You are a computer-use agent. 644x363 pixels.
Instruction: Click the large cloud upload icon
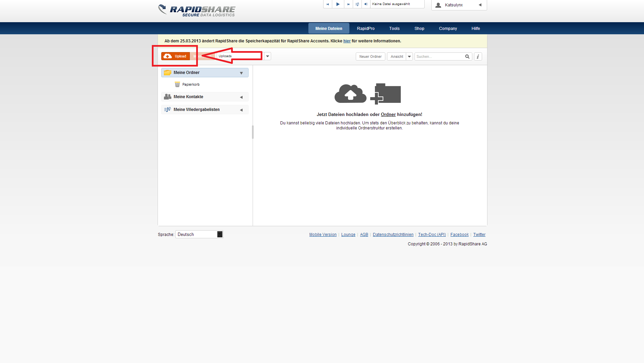tap(350, 93)
